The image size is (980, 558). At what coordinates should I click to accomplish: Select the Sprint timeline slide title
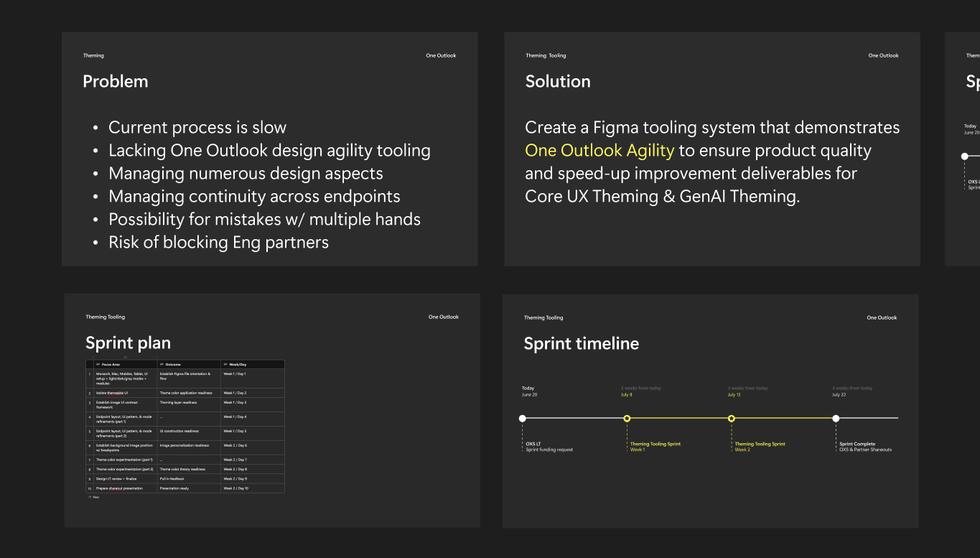pos(582,344)
